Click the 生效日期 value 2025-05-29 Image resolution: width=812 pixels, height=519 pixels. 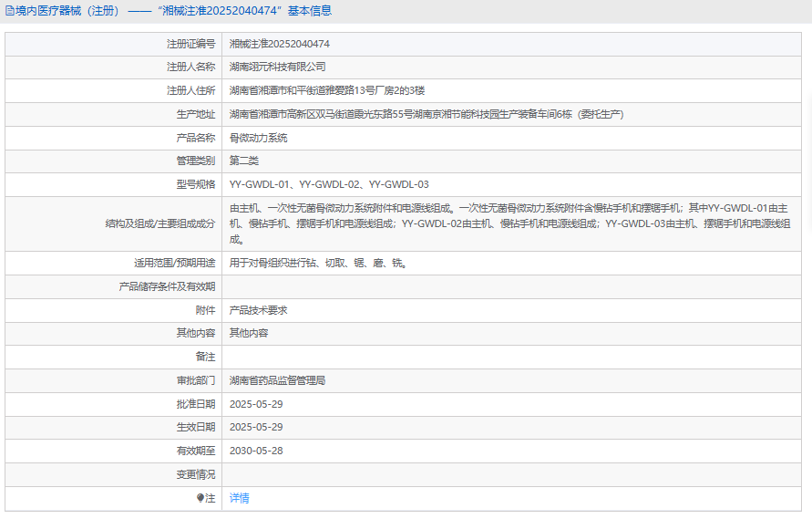tap(256, 427)
